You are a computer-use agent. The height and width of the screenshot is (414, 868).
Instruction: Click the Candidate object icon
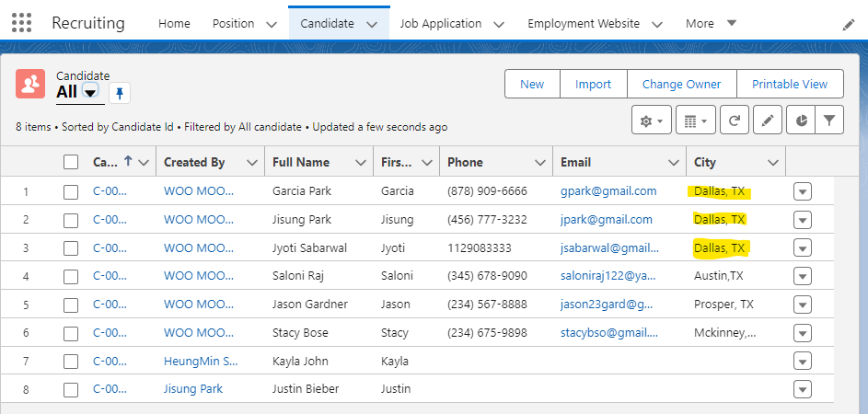(x=30, y=84)
